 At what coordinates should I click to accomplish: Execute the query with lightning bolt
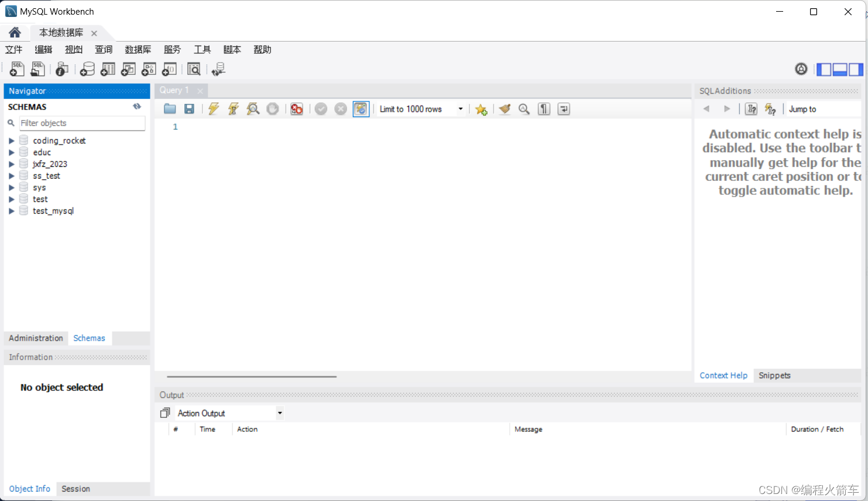click(x=214, y=109)
